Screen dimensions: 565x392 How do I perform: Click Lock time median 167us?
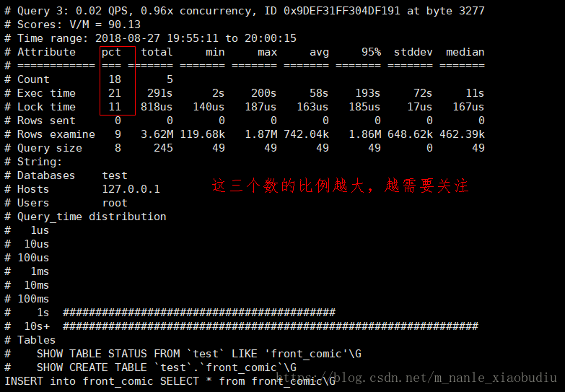click(x=468, y=107)
